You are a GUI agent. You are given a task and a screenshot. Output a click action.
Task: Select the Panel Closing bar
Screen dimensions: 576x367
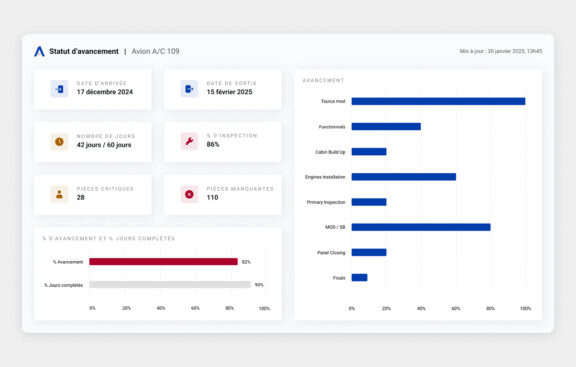(x=369, y=252)
